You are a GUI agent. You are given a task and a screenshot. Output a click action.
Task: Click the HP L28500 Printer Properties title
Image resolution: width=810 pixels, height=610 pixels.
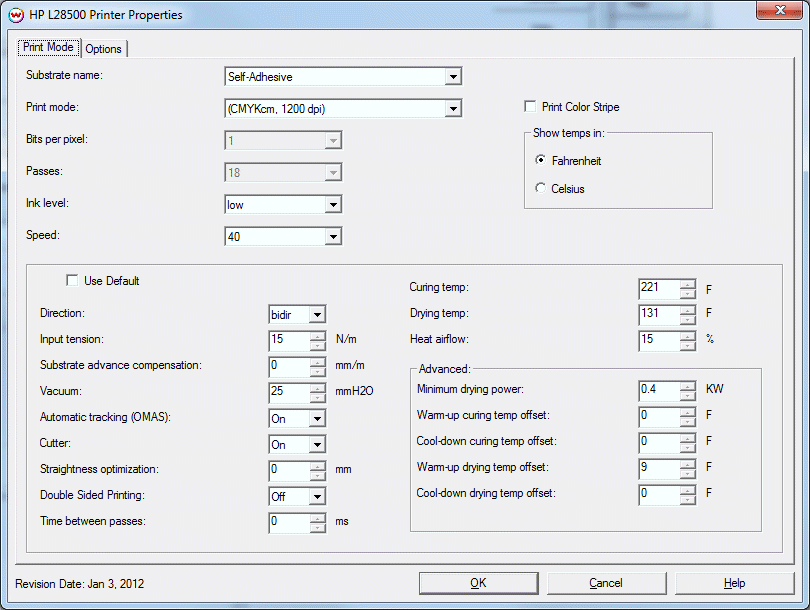pos(106,14)
